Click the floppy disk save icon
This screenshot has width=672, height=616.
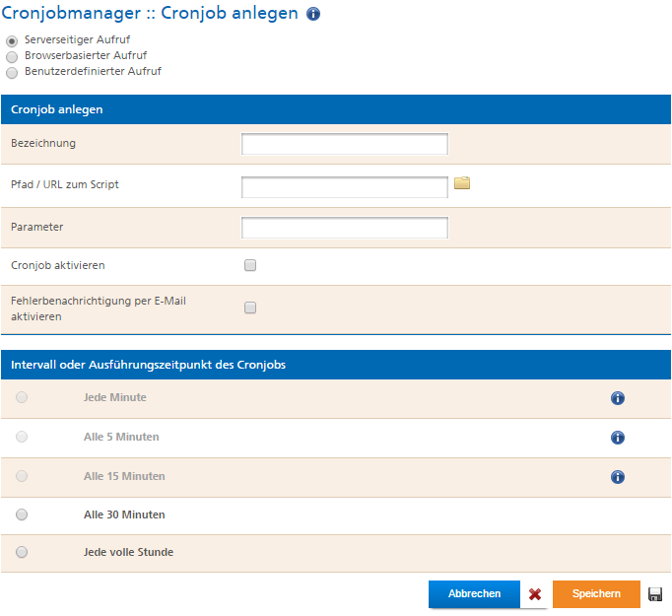[x=655, y=594]
